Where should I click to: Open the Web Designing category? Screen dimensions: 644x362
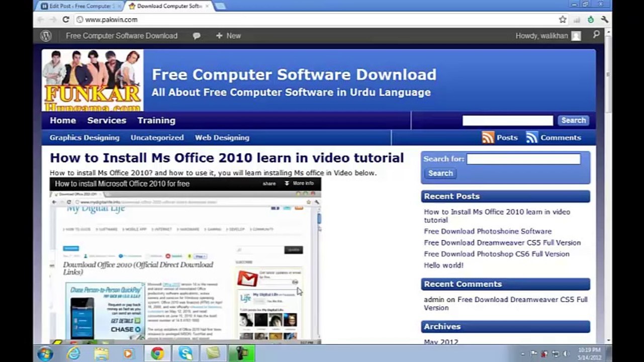pyautogui.click(x=222, y=137)
